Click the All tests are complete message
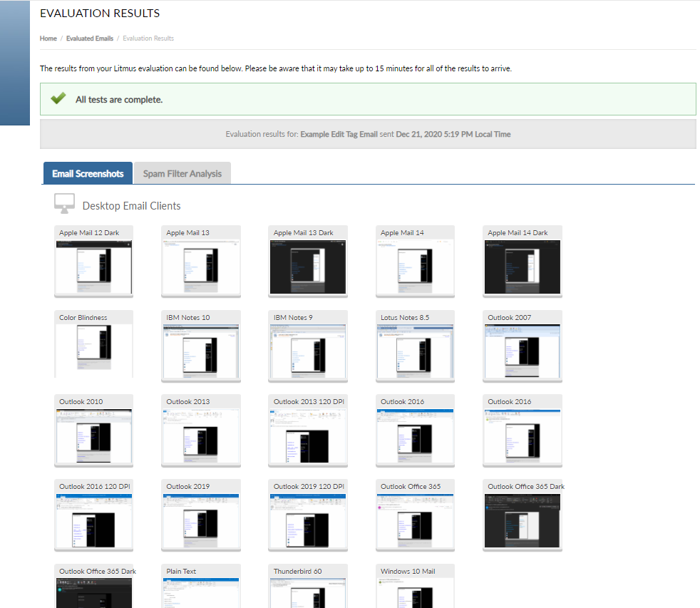The height and width of the screenshot is (608, 700). 119,100
